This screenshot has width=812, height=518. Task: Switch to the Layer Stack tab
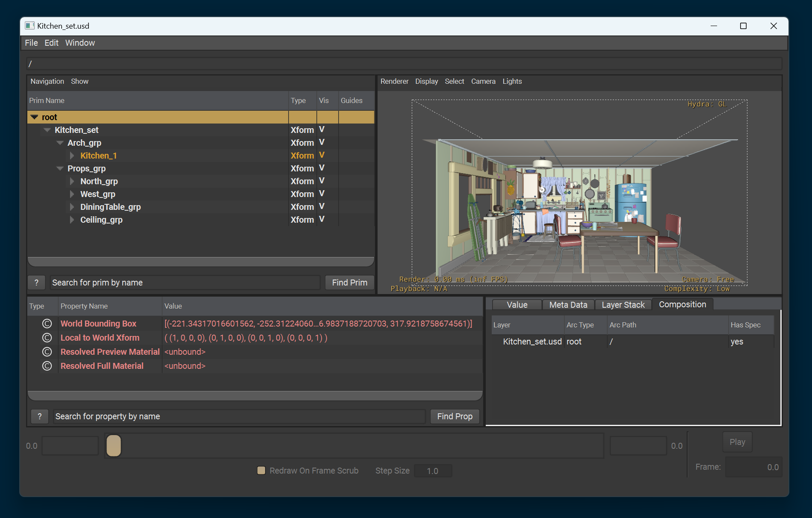tap(623, 305)
